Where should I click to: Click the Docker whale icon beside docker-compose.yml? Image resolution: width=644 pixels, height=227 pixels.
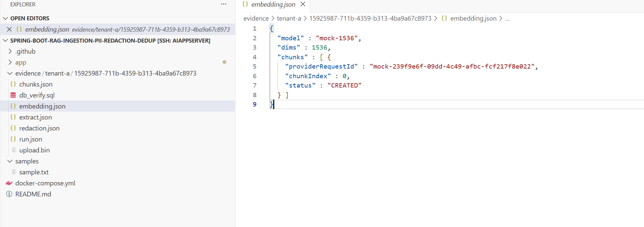coord(9,183)
